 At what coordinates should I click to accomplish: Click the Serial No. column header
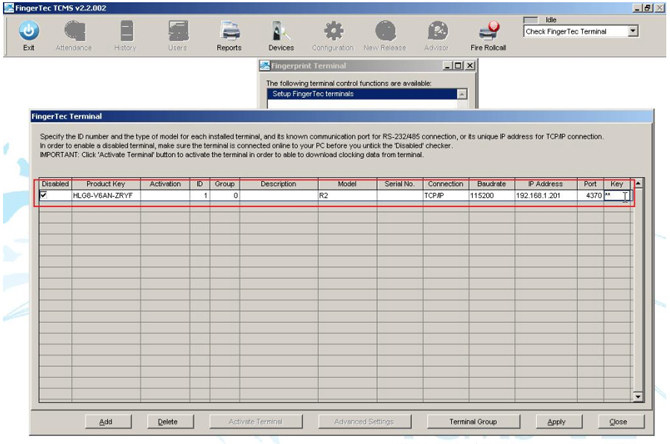point(400,184)
